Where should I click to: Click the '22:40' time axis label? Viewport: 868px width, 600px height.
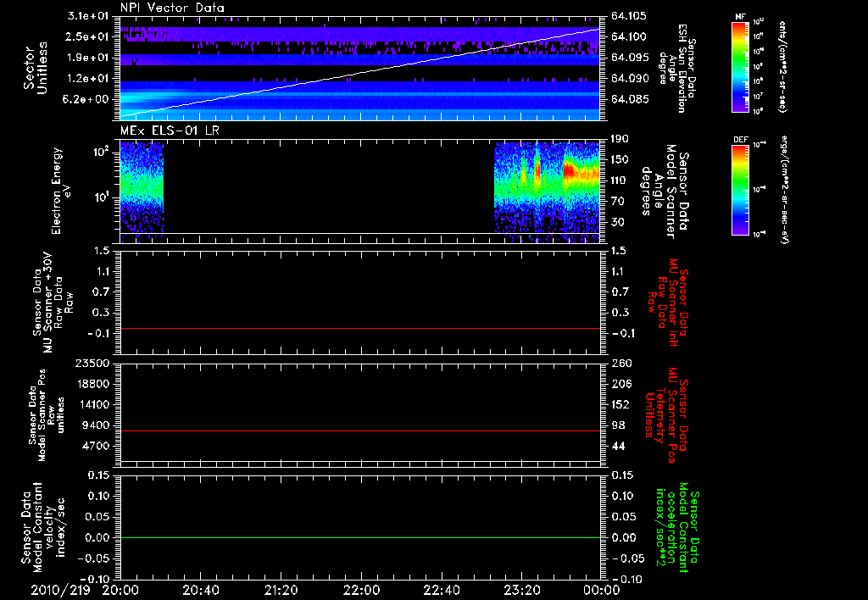(441, 590)
